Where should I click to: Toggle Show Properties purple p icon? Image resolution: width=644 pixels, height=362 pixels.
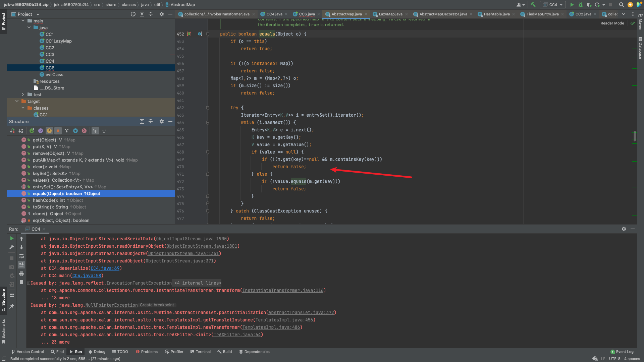[x=41, y=131]
